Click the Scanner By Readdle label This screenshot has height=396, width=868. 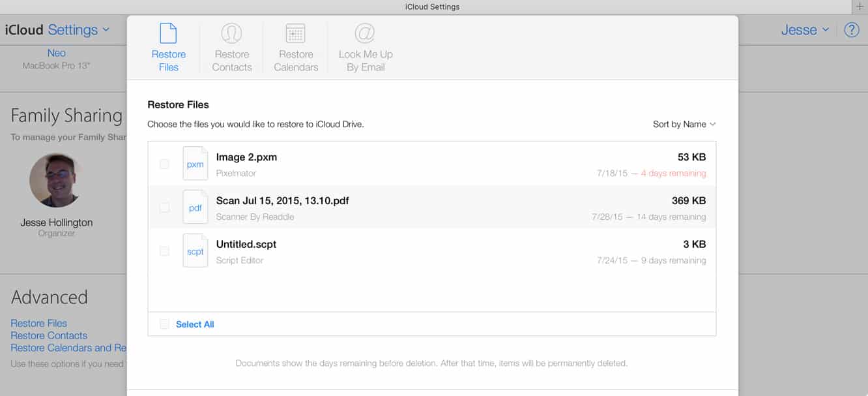coord(255,217)
